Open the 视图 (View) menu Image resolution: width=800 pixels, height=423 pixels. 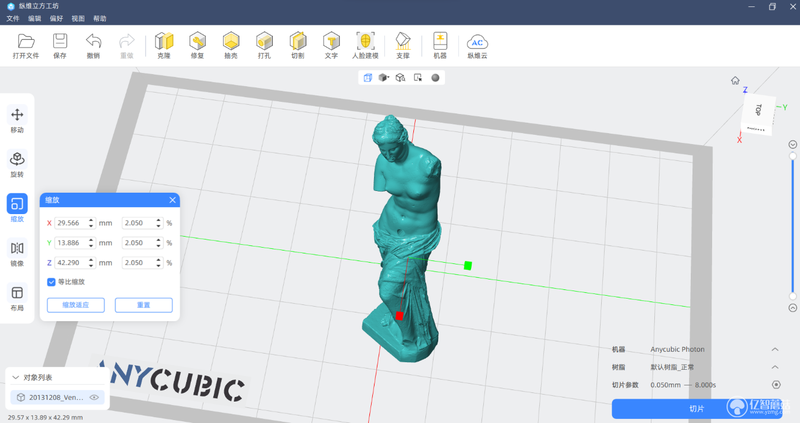(78, 18)
